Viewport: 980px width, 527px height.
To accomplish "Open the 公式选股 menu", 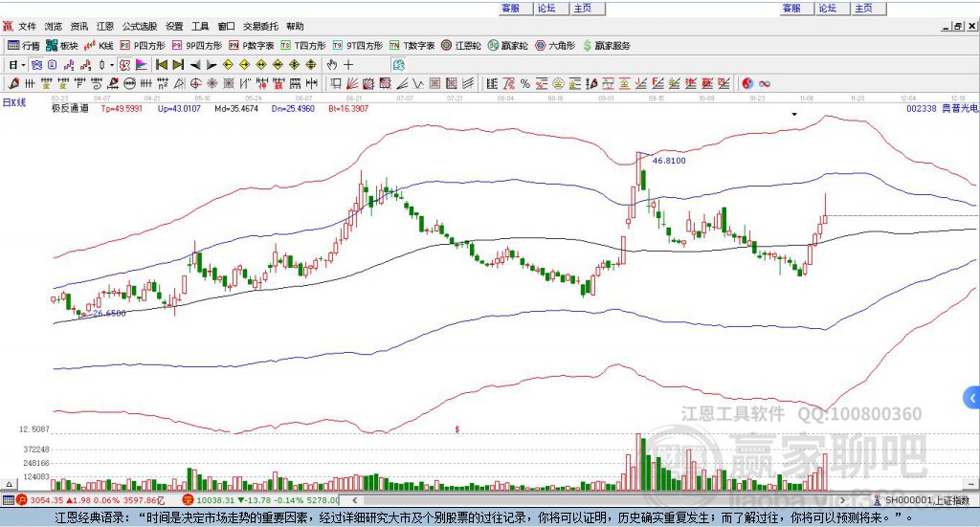I will (x=140, y=26).
